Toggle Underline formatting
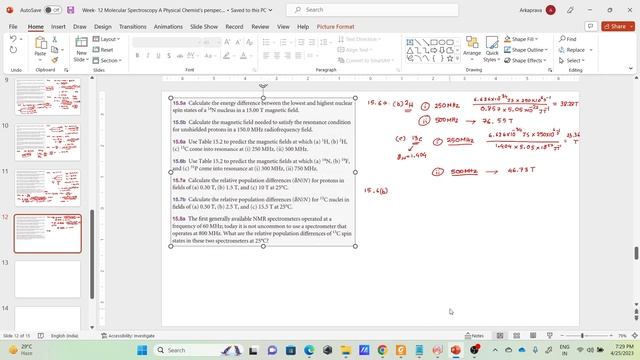Viewport: 640px width, 360px height. click(158, 56)
